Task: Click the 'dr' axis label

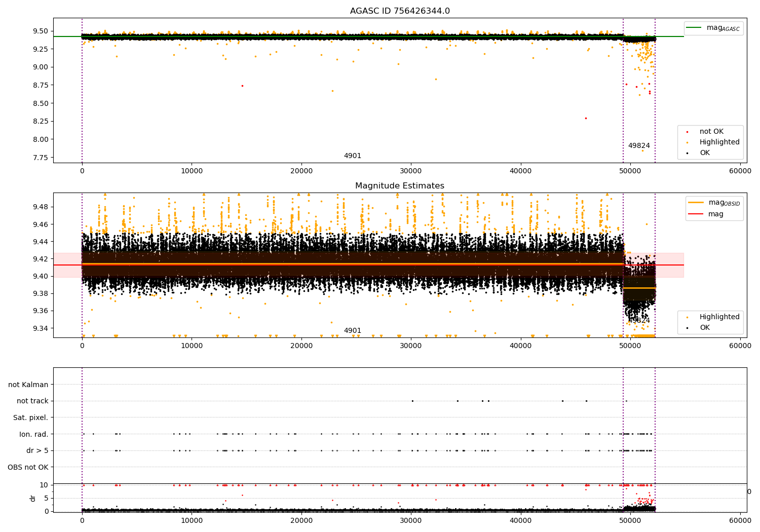Action: (33, 499)
